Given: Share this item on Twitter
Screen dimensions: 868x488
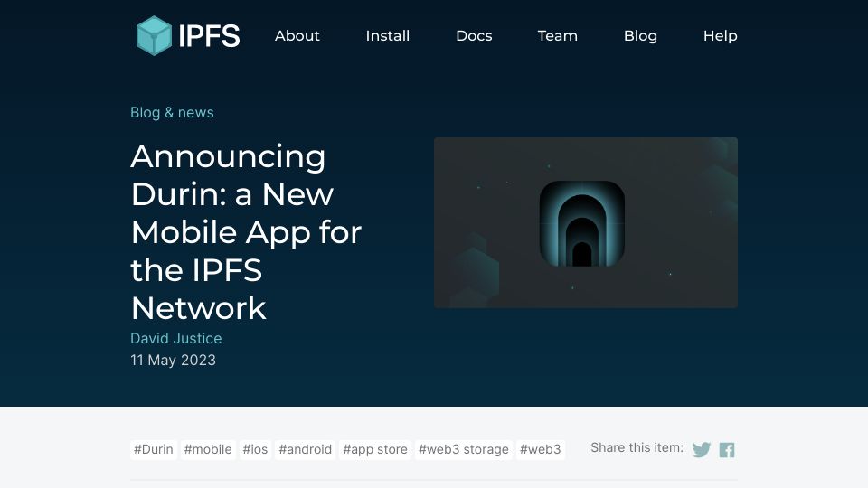Looking at the screenshot, I should (x=702, y=450).
